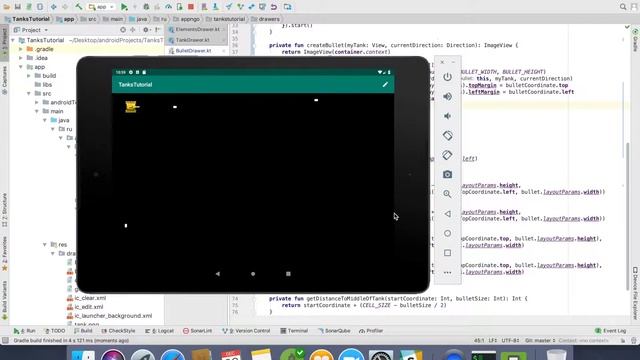Collapse the main folder
This screenshot has width=640, height=360.
pos(37,111)
